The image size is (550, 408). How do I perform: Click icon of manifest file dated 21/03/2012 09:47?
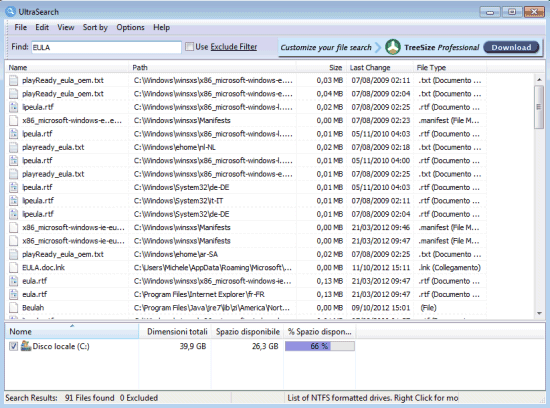pyautogui.click(x=13, y=241)
